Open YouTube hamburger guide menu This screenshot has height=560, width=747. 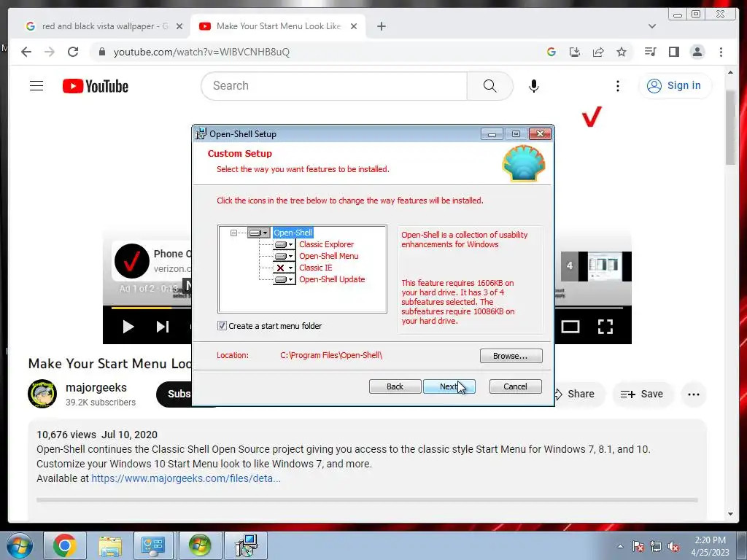tap(36, 86)
